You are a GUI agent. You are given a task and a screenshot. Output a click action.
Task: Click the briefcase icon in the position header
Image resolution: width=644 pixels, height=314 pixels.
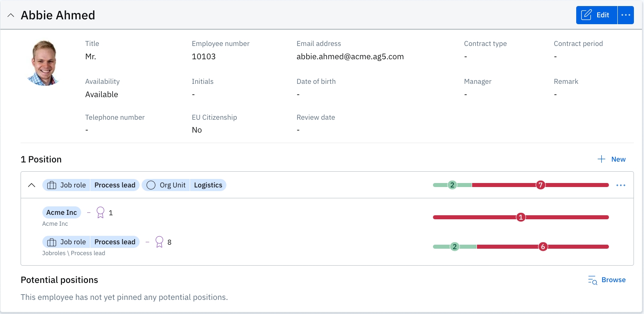(x=52, y=185)
